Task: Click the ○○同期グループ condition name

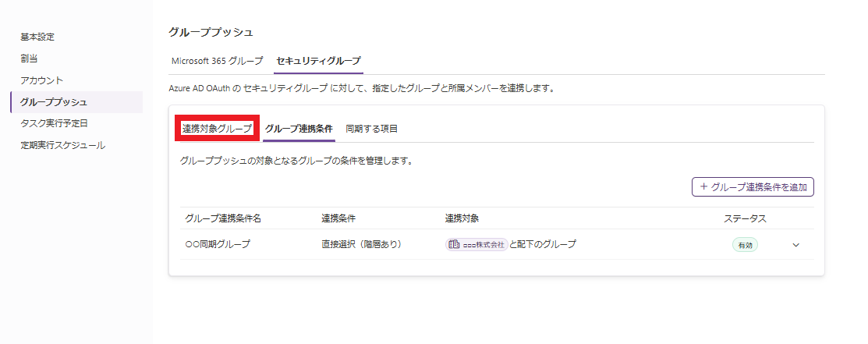Action: click(218, 245)
